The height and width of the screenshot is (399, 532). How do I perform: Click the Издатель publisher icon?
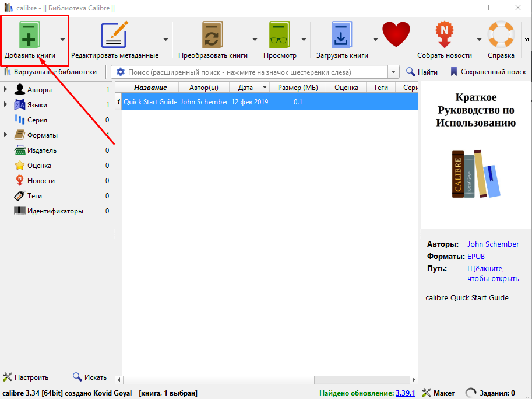click(x=20, y=150)
